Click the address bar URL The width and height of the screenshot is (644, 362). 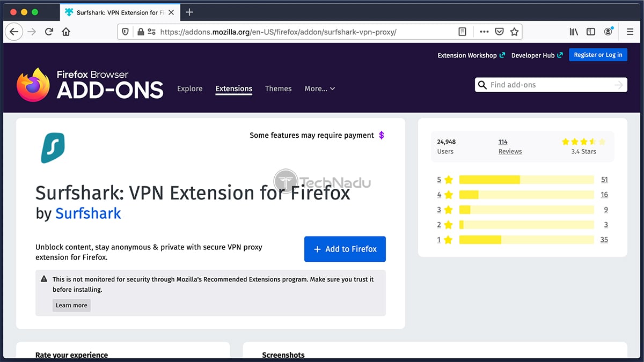(x=278, y=32)
